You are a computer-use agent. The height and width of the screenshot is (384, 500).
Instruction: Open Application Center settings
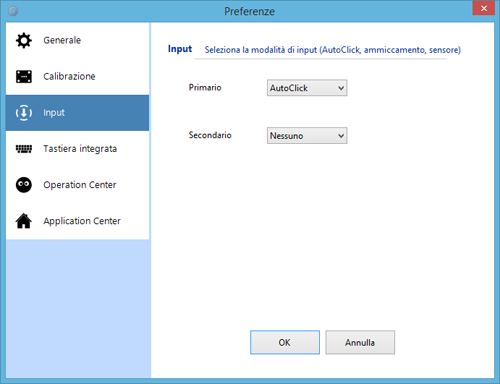(77, 221)
